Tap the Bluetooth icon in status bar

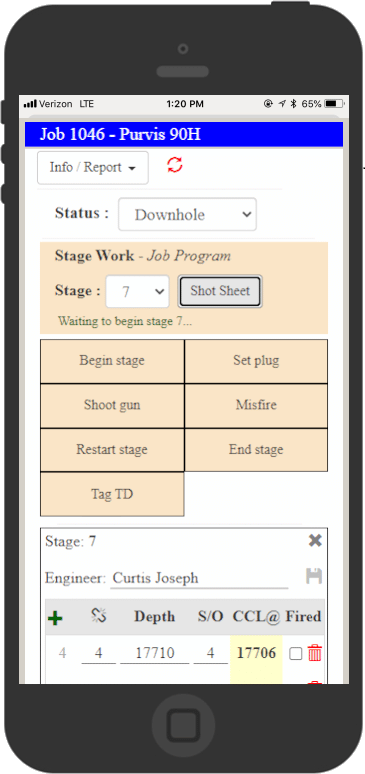coord(293,104)
